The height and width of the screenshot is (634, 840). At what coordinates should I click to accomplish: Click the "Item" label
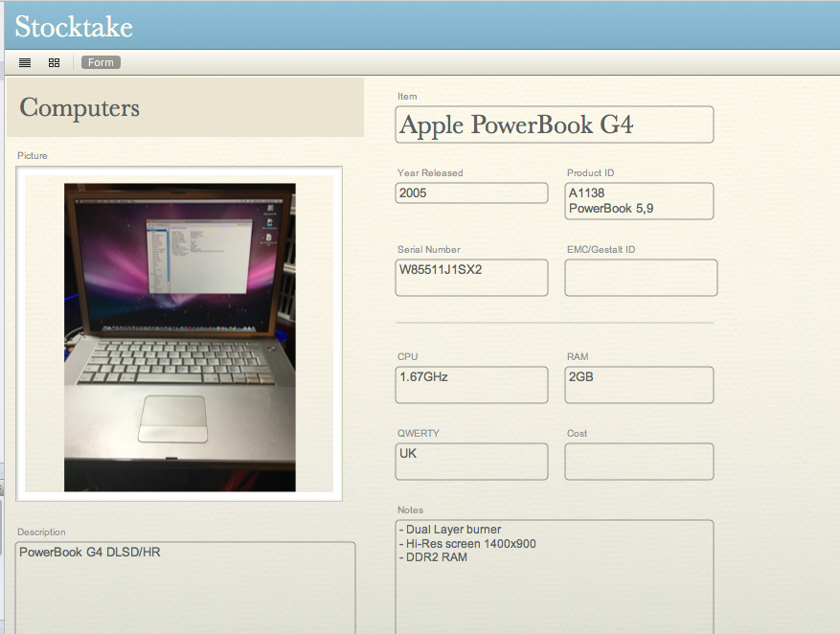coord(407,97)
